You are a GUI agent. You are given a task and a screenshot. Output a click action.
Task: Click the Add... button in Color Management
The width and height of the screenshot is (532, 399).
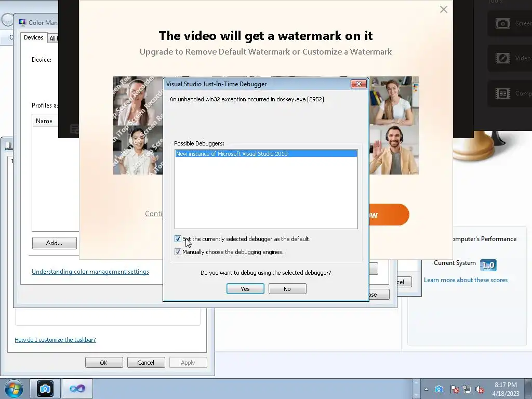[54, 243]
